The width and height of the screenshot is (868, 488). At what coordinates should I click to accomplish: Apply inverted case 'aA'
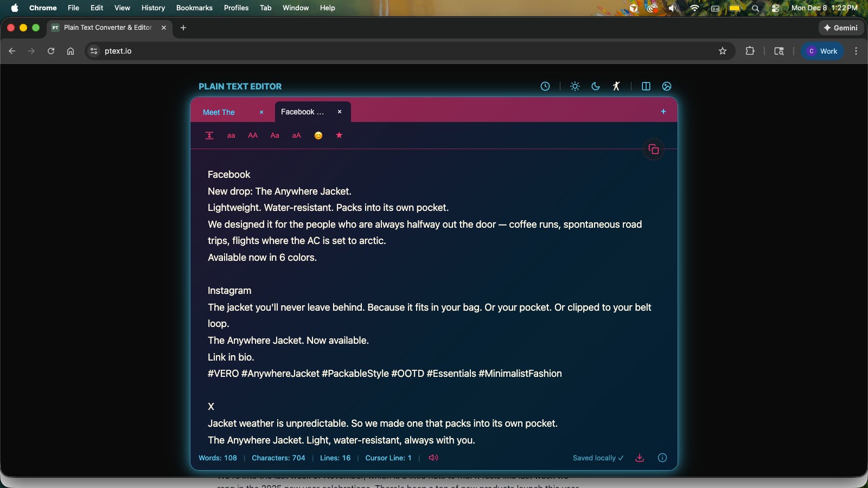(x=297, y=136)
